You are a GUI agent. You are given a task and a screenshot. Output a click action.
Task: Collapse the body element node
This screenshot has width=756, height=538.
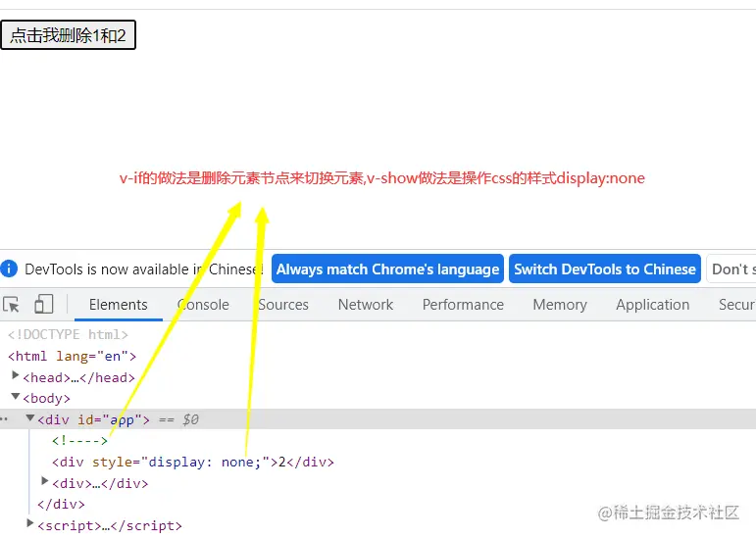click(x=16, y=396)
